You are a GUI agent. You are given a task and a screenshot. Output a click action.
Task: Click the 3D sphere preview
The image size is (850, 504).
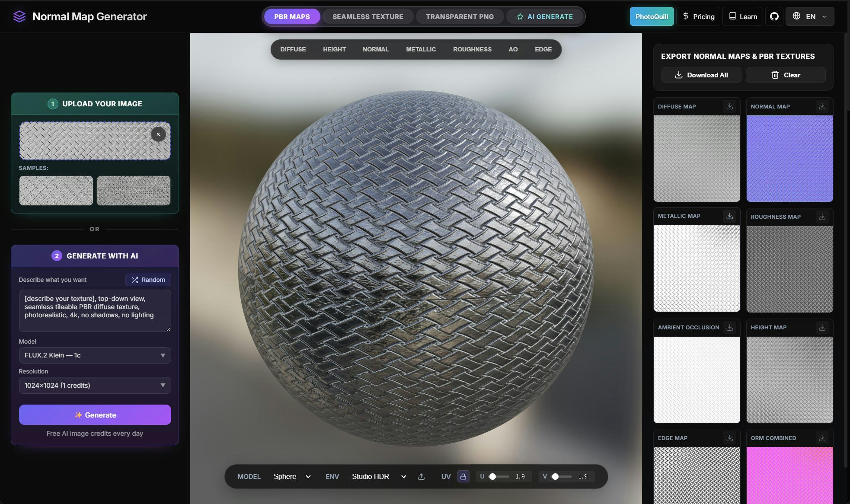point(416,268)
